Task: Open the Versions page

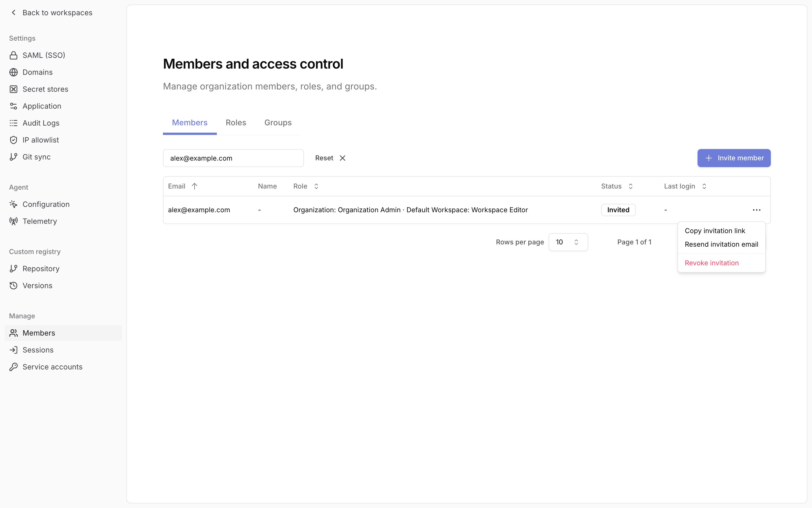Action: (x=63, y=286)
